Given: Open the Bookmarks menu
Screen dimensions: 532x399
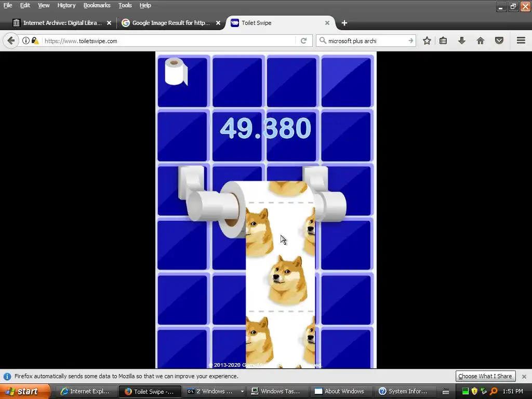Looking at the screenshot, I should [97, 5].
